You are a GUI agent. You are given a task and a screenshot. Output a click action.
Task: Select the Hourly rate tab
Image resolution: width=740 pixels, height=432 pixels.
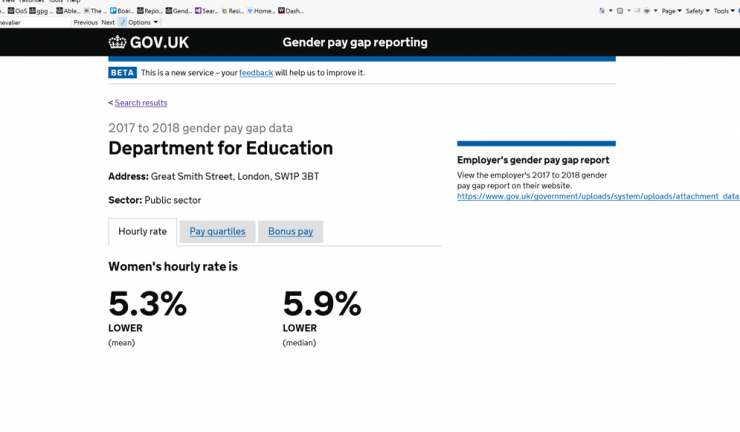point(143,231)
